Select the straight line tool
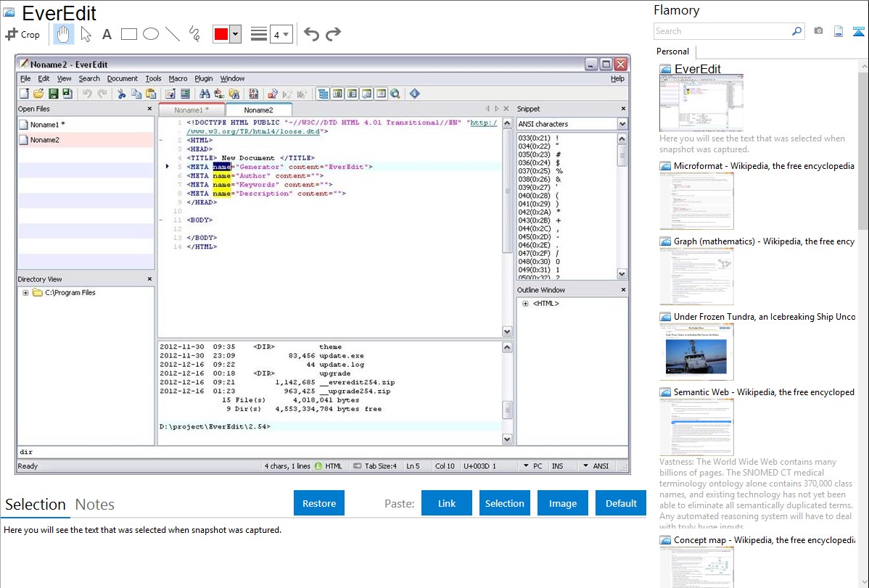This screenshot has width=869, height=588. pos(173,34)
